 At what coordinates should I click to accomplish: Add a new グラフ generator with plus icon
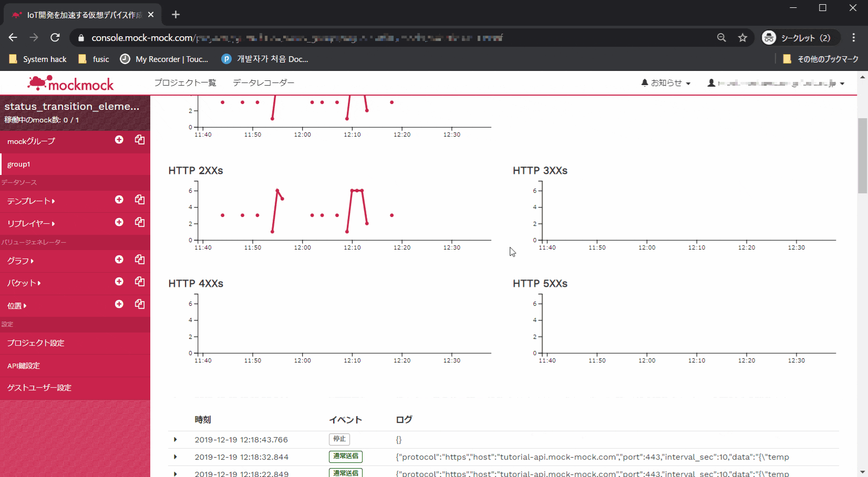point(119,260)
